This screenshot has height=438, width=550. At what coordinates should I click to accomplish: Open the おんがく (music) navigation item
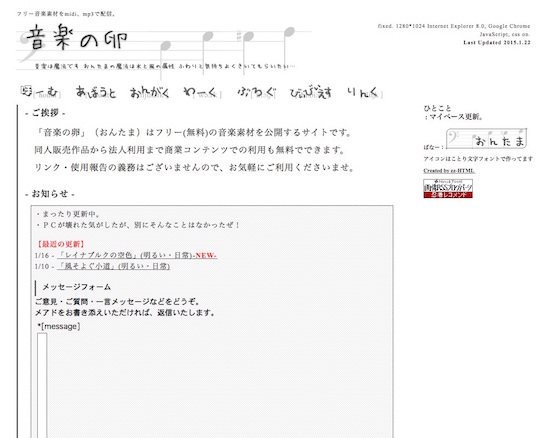tap(150, 92)
